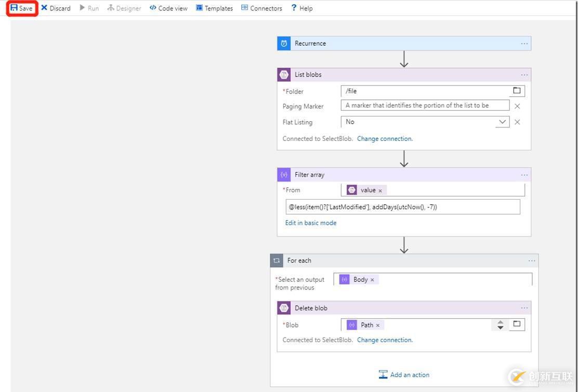Image resolution: width=578 pixels, height=392 pixels.
Task: Click Edit in basic mode link
Action: (x=311, y=223)
